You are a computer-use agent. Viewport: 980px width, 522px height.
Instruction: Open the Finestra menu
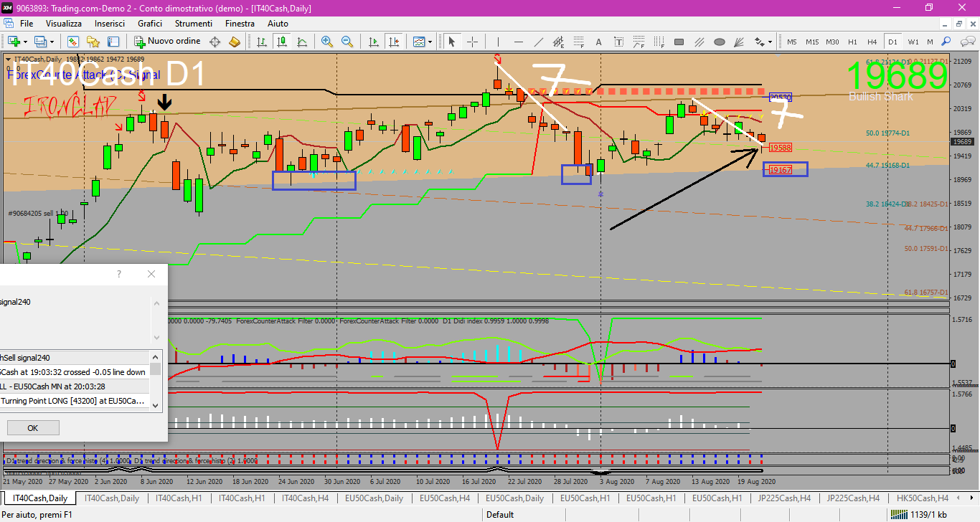(x=240, y=24)
